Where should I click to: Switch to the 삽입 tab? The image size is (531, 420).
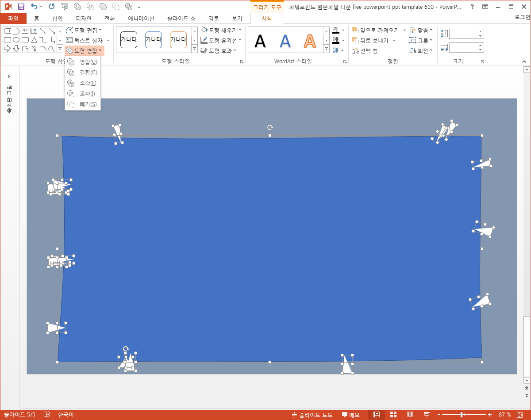(x=58, y=19)
